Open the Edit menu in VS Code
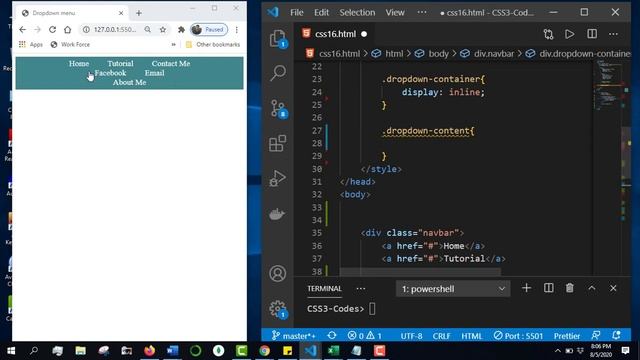640x360 pixels. point(321,12)
